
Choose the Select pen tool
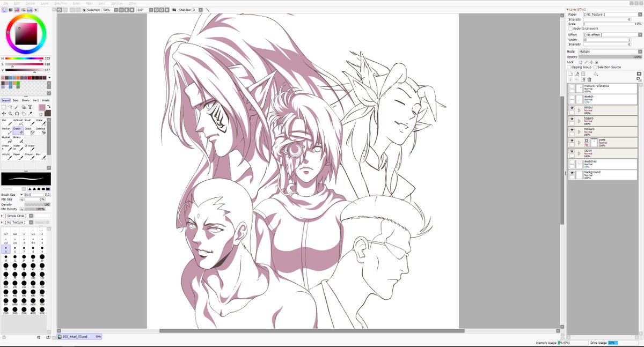click(30, 131)
